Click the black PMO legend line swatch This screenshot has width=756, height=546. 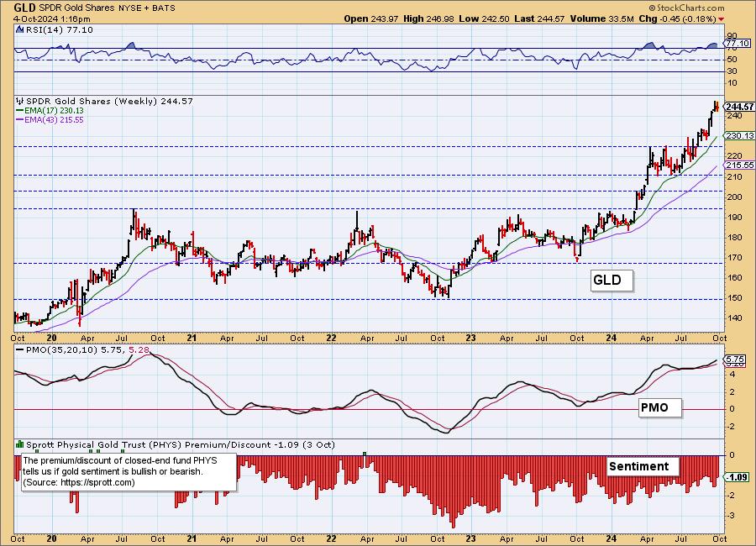[x=20, y=349]
